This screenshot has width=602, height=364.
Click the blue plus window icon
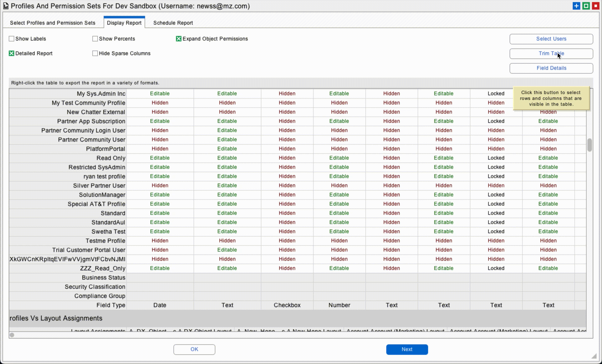coord(576,6)
